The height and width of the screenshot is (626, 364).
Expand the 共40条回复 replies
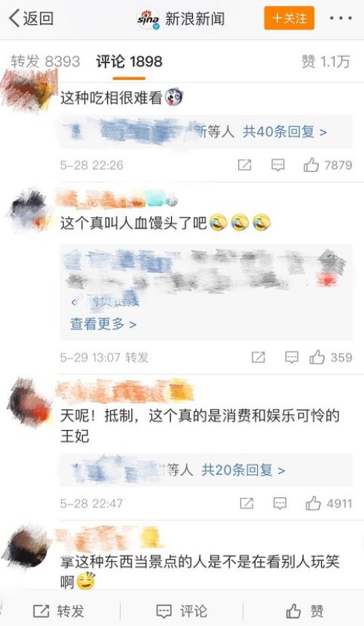pyautogui.click(x=285, y=131)
